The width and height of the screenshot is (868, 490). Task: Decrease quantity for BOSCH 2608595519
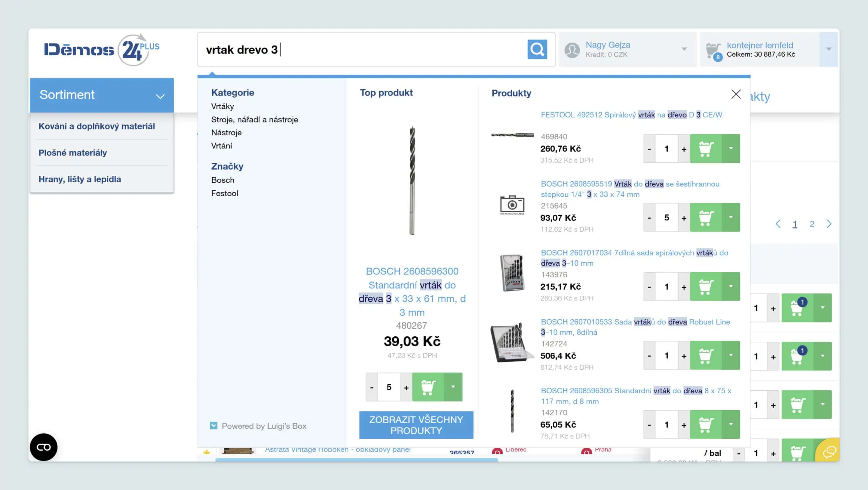[x=649, y=218]
